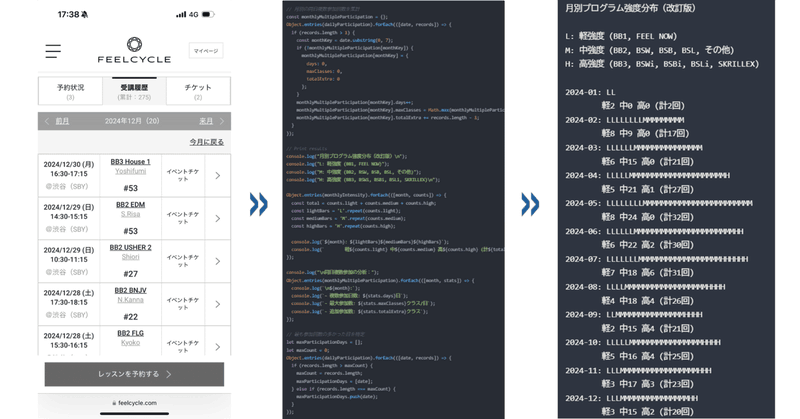Select the 受講履歴 tab
The height and width of the screenshot is (419, 800).
(x=134, y=91)
